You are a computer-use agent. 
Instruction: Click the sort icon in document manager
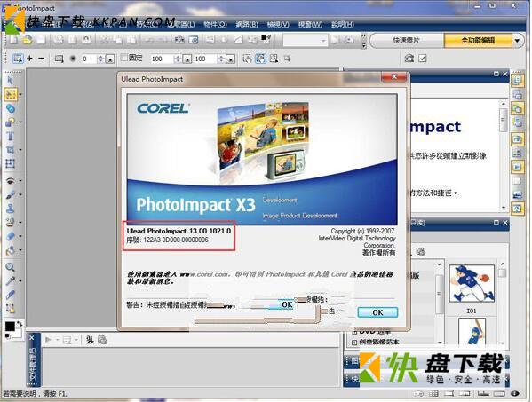click(90, 340)
